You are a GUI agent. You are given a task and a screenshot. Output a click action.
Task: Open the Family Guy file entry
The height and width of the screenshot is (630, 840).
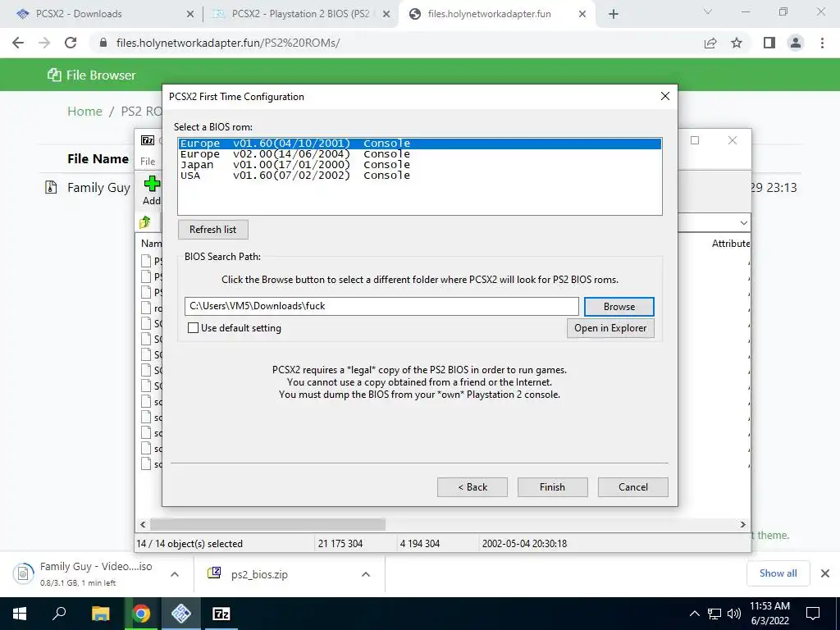tap(98, 188)
